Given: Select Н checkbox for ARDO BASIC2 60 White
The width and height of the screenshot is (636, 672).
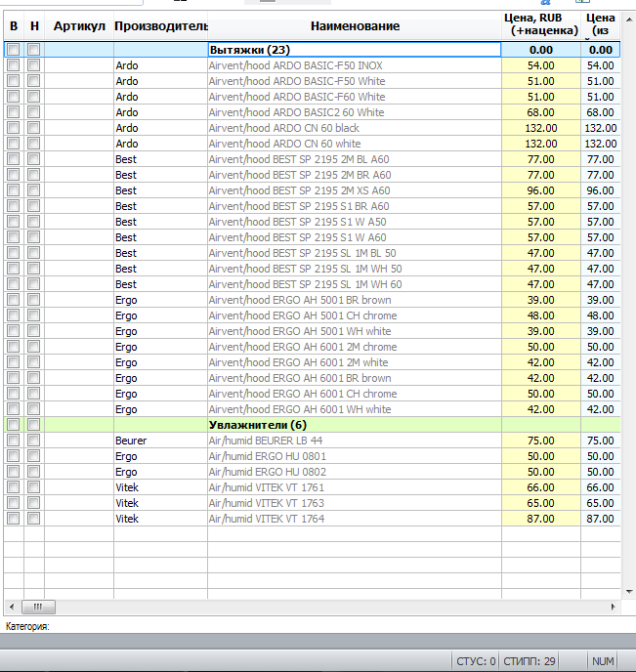Looking at the screenshot, I should [x=34, y=112].
